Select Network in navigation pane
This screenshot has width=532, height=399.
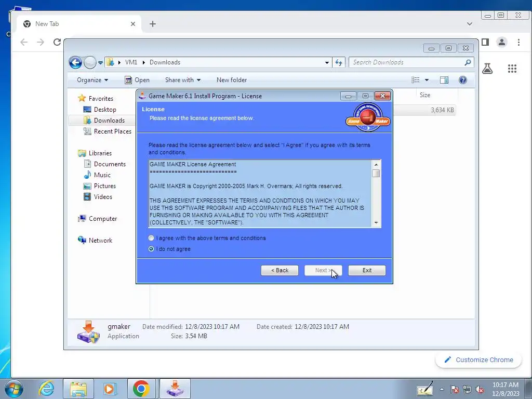[100, 241]
